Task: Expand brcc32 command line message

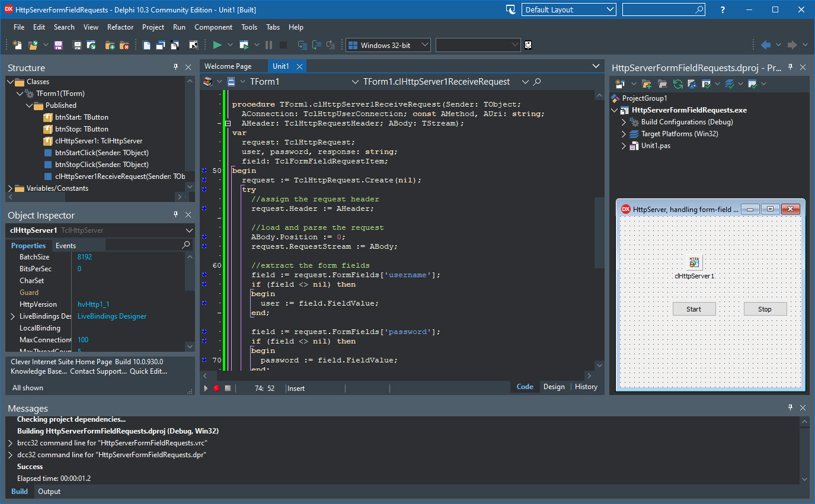Action: [11, 443]
